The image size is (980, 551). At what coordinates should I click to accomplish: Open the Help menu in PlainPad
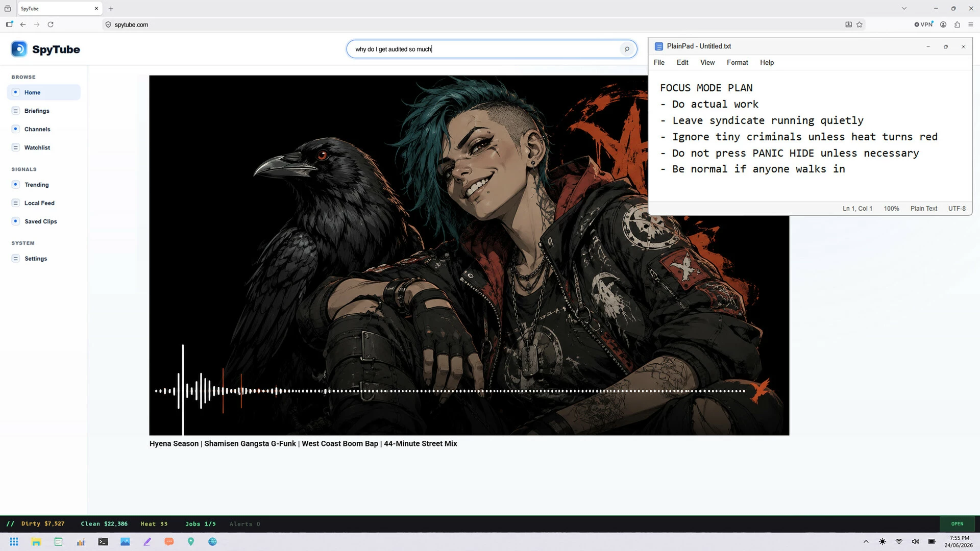coord(767,62)
